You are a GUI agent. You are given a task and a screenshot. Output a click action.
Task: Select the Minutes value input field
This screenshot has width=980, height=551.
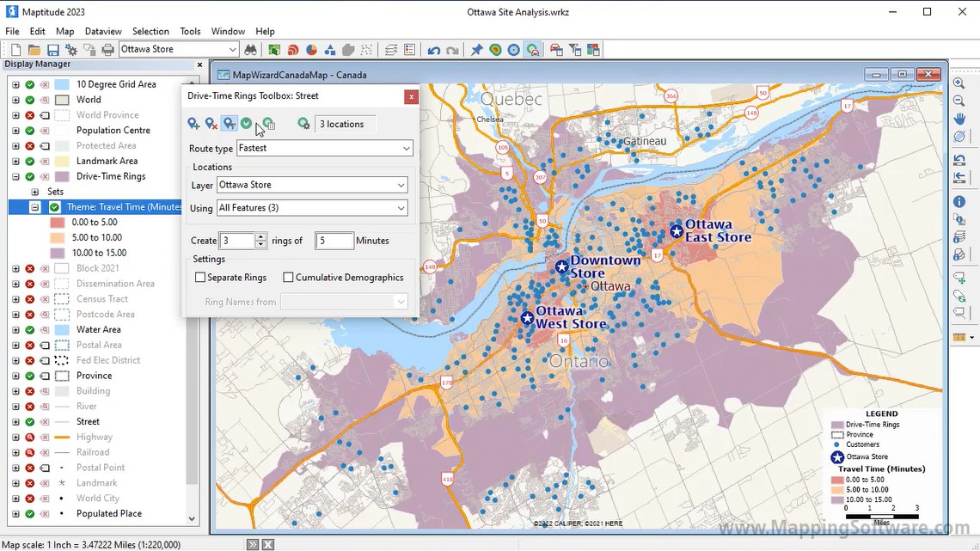click(x=334, y=241)
